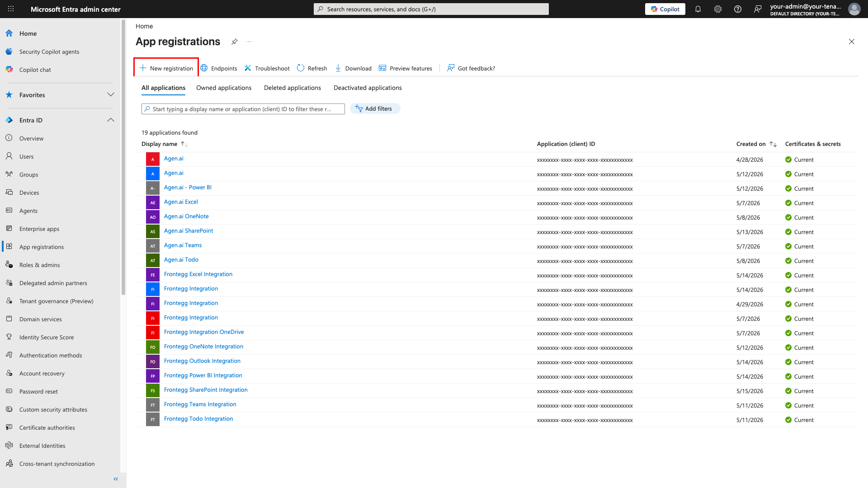Download the applications list
Image resolution: width=868 pixels, height=488 pixels.
click(x=353, y=68)
